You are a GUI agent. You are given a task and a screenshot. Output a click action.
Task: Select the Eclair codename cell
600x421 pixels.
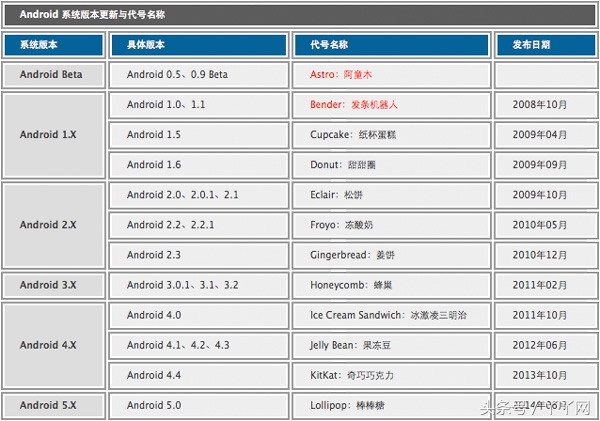pyautogui.click(x=391, y=195)
